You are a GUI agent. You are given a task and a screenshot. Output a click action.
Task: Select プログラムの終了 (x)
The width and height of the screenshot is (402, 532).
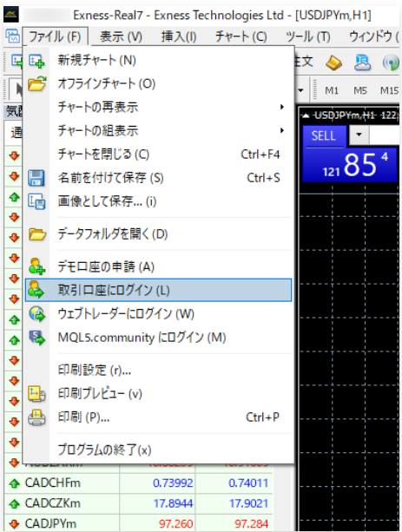tap(158, 450)
